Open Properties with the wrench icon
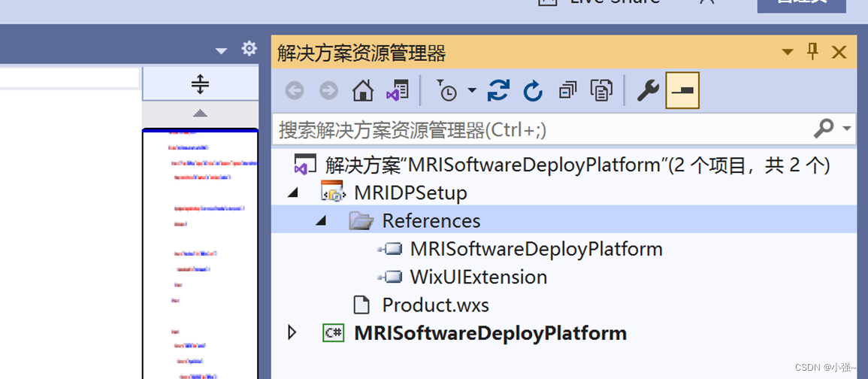This screenshot has width=868, height=379. coord(648,90)
